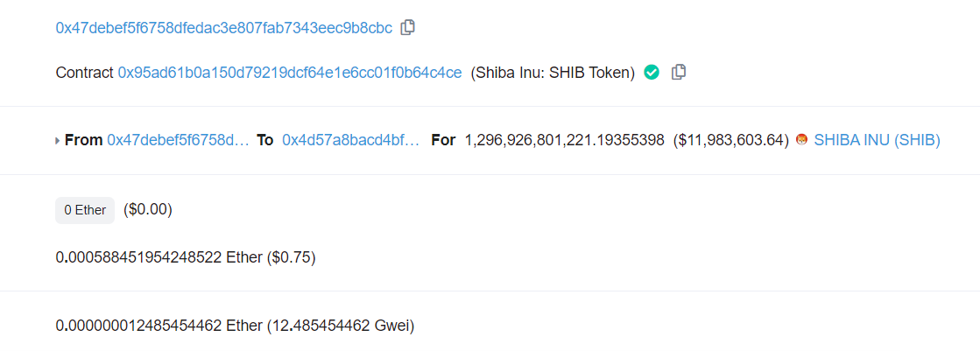This screenshot has width=980, height=351.
Task: Click the Shiba Inu token logo
Action: pos(801,141)
